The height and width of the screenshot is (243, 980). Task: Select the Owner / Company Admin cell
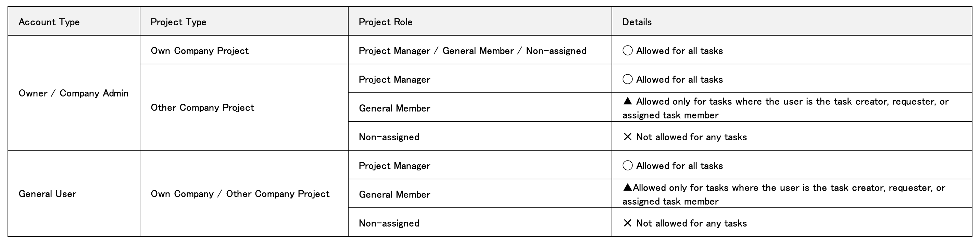[73, 93]
